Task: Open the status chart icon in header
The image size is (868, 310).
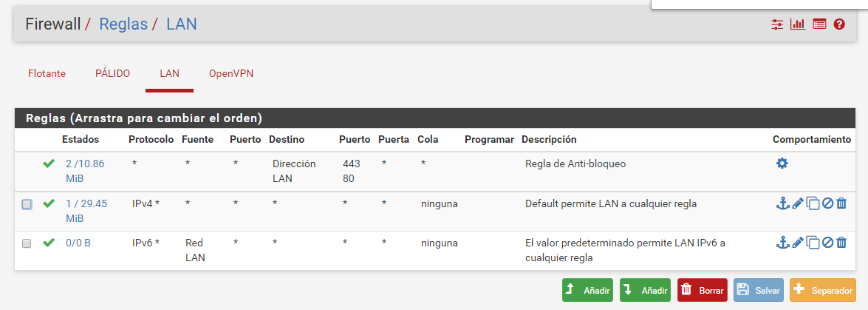Action: pyautogui.click(x=797, y=24)
